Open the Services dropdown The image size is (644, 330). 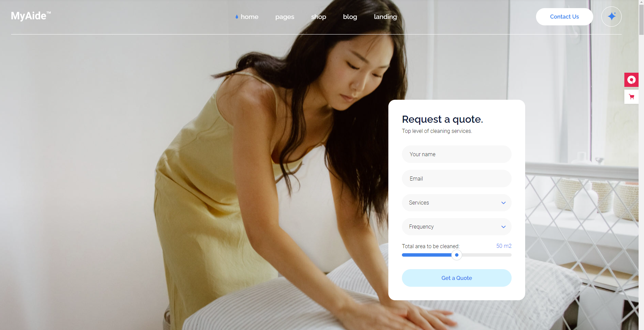456,203
